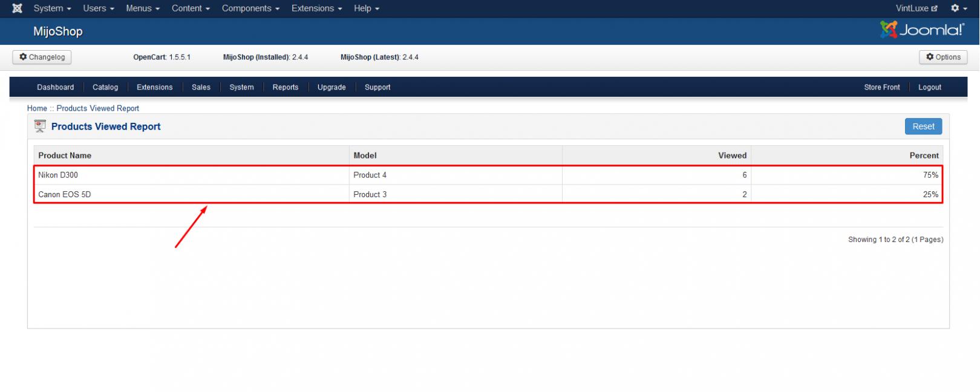Click the Options button
This screenshot has height=392, width=980.
tap(943, 57)
